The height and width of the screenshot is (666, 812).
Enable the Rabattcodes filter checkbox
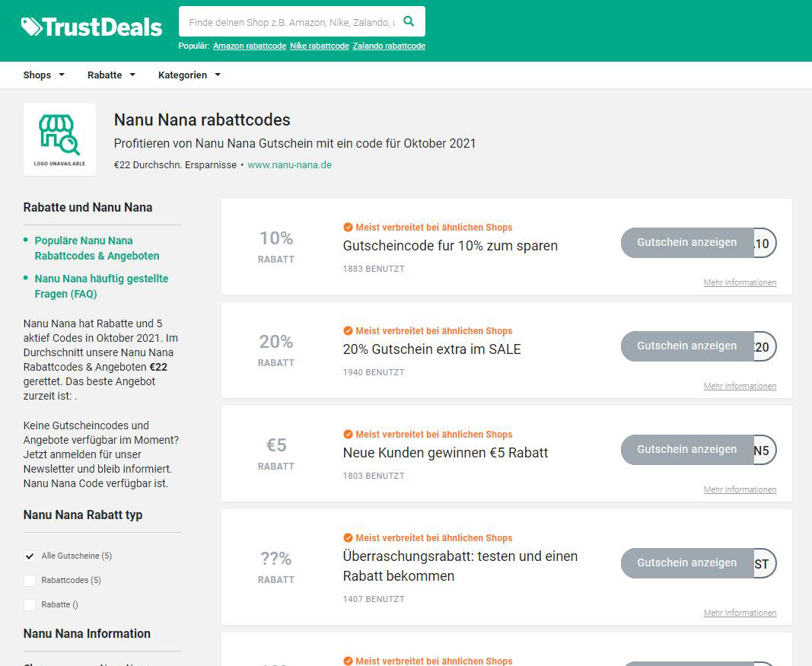(x=30, y=581)
